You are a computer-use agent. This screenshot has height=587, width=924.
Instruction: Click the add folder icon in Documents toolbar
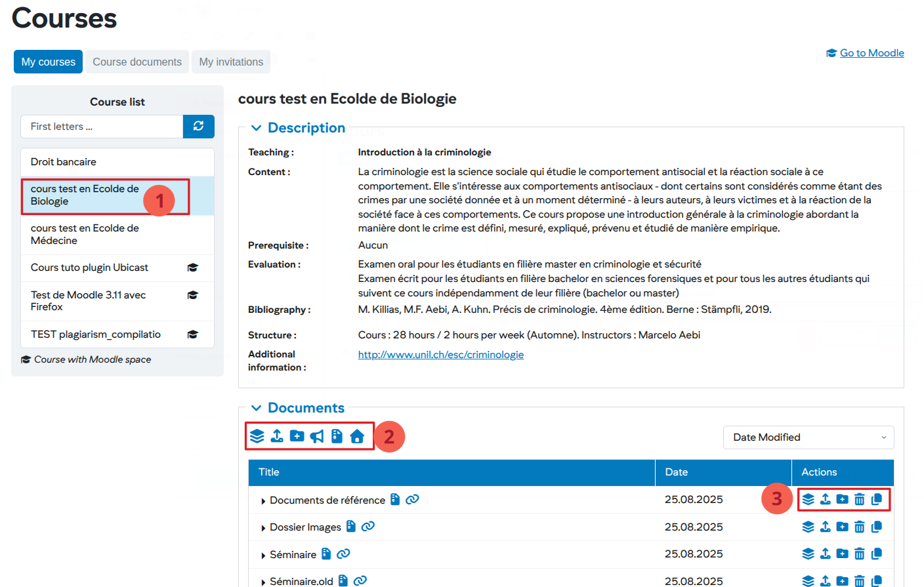pos(297,436)
